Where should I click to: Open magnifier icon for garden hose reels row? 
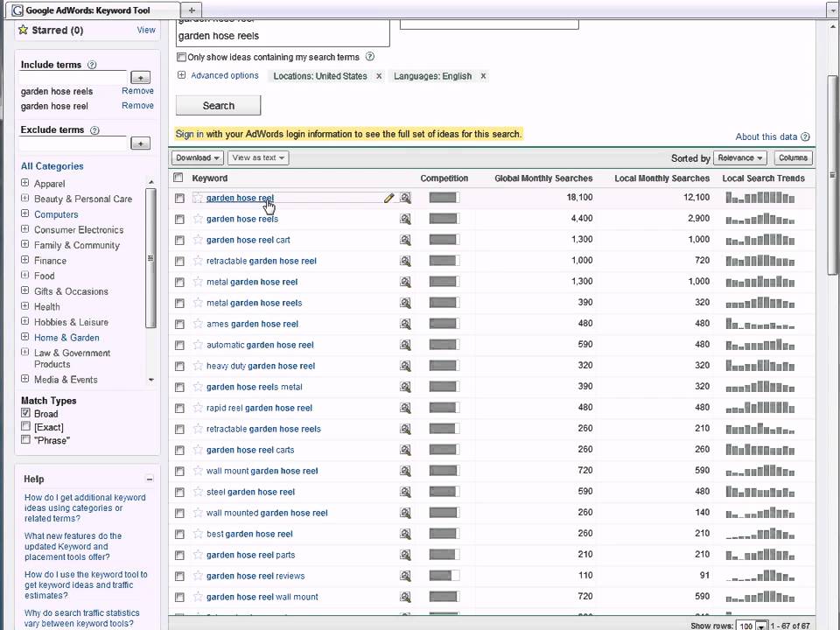[x=405, y=219]
